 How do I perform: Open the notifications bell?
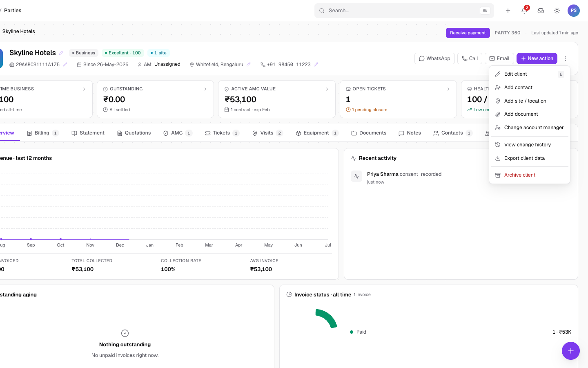click(x=524, y=11)
